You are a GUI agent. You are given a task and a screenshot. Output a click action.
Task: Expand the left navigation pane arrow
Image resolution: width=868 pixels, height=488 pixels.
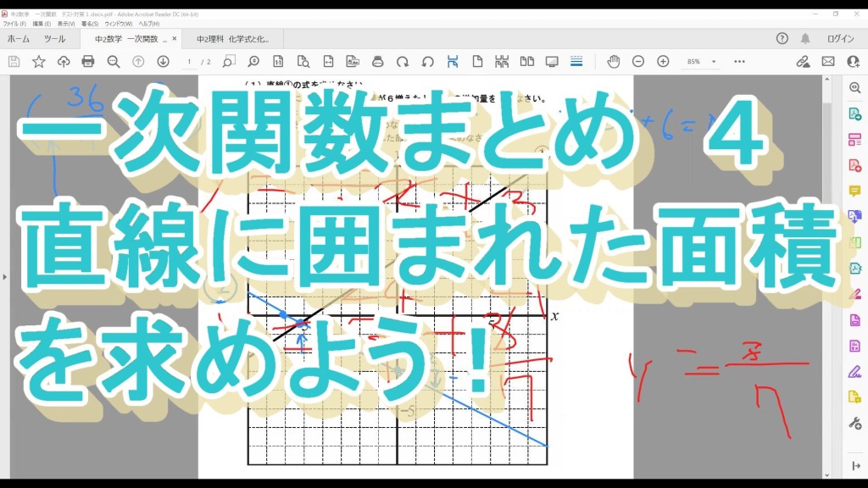pos(5,276)
